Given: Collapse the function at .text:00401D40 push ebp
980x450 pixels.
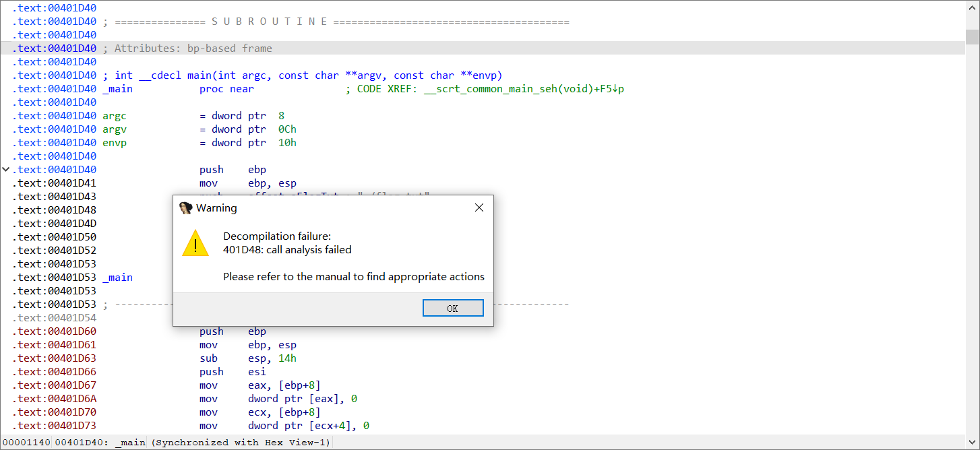Looking at the screenshot, I should pyautogui.click(x=6, y=170).
